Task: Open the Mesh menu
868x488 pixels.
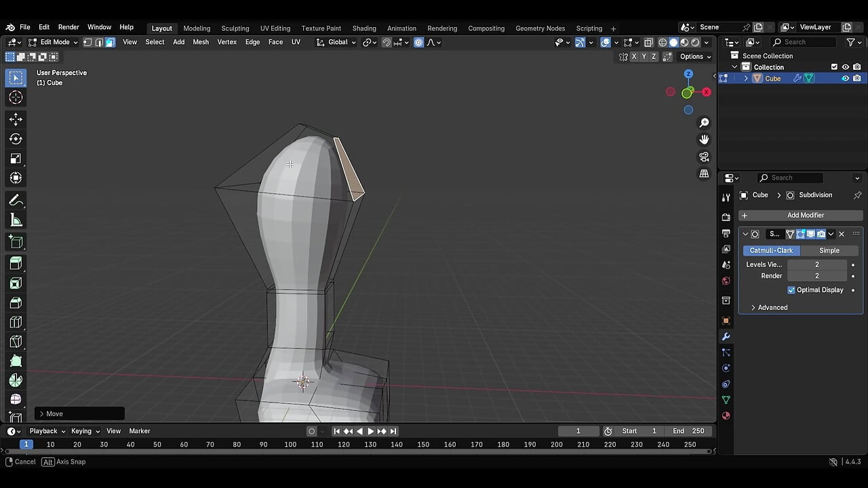Action: [201, 42]
